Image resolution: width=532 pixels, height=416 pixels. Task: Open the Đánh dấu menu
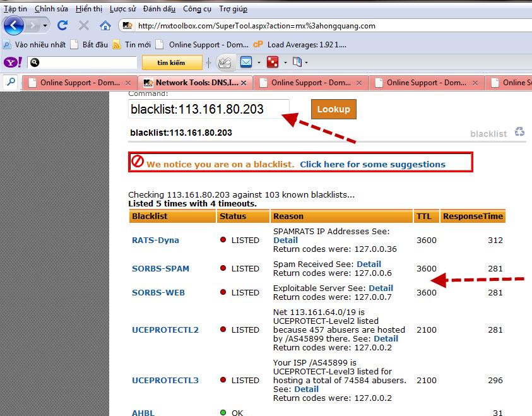click(159, 9)
